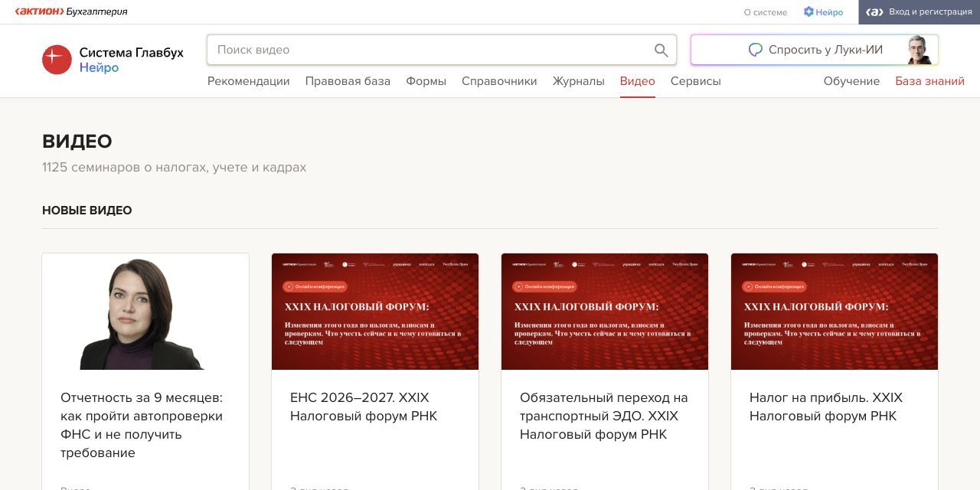Open Правовая база section

pyautogui.click(x=348, y=81)
